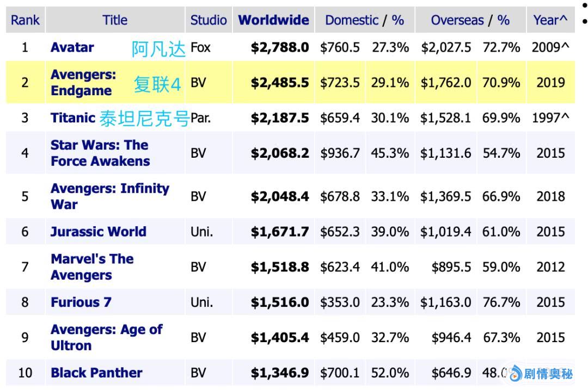Screen dimensions: 588x390
Task: Sort by the Year column header
Action: point(550,20)
